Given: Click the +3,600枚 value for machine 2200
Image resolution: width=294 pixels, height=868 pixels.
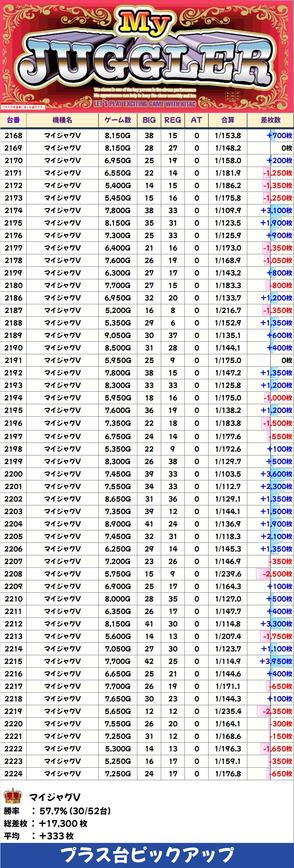Looking at the screenshot, I should point(277,474).
